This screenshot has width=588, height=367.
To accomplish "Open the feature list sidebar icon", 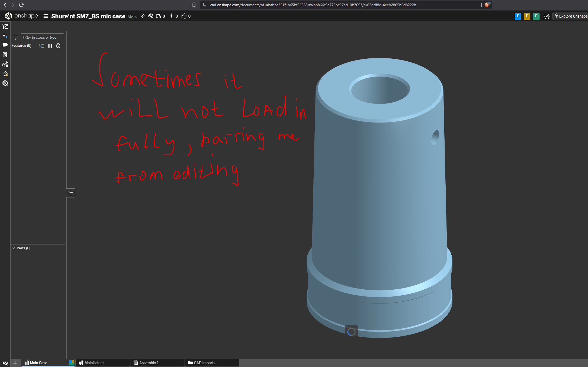I will (5, 26).
